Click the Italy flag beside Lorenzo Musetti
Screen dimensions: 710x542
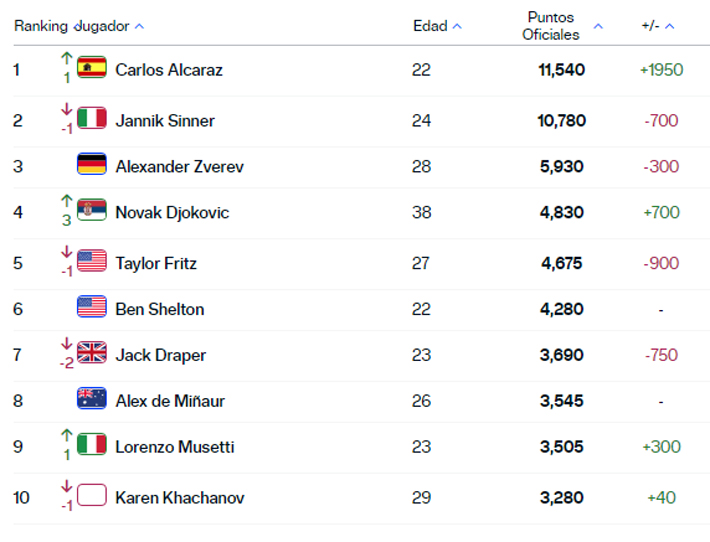point(92,445)
